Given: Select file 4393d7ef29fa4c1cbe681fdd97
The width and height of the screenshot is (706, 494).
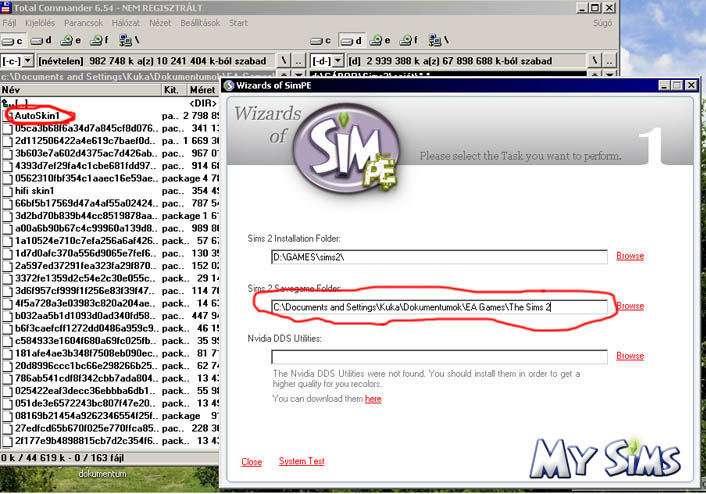Looking at the screenshot, I should 86,166.
